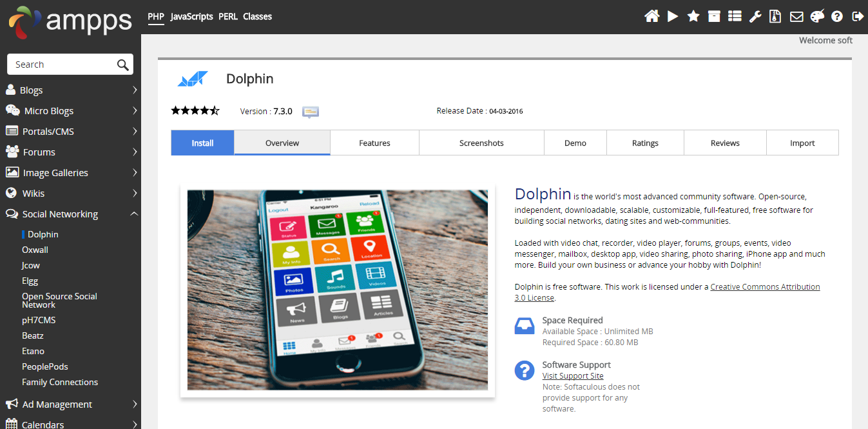Image resolution: width=868 pixels, height=429 pixels.
Task: Click the Dolphin software logo
Action: click(193, 79)
